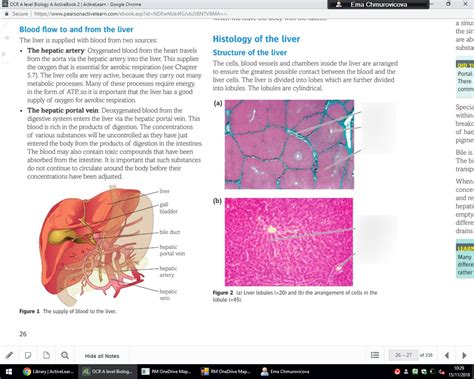Screen dimensions: 474x379
Task: Click the Secure padlock in address bar
Action: (7, 14)
